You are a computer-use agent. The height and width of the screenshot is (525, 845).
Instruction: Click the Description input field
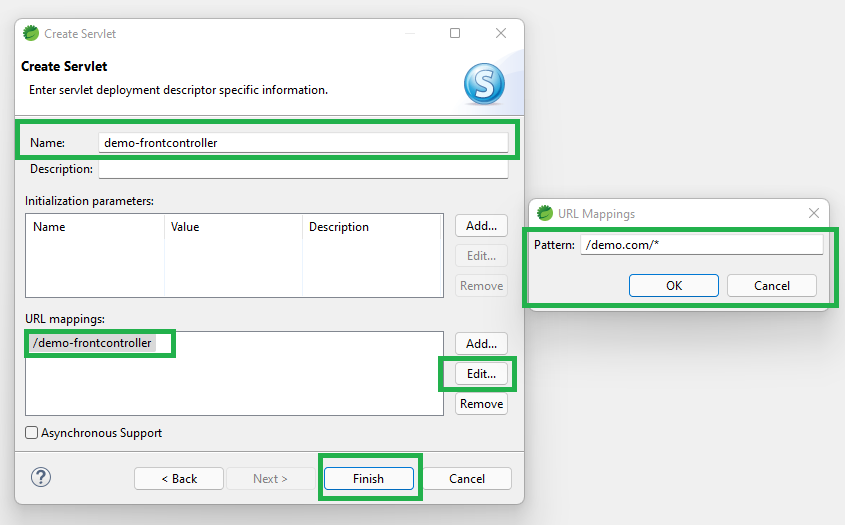303,169
